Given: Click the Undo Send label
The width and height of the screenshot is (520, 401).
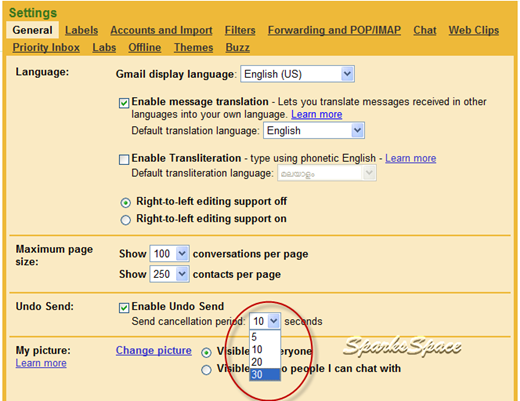Looking at the screenshot, I should [x=45, y=306].
